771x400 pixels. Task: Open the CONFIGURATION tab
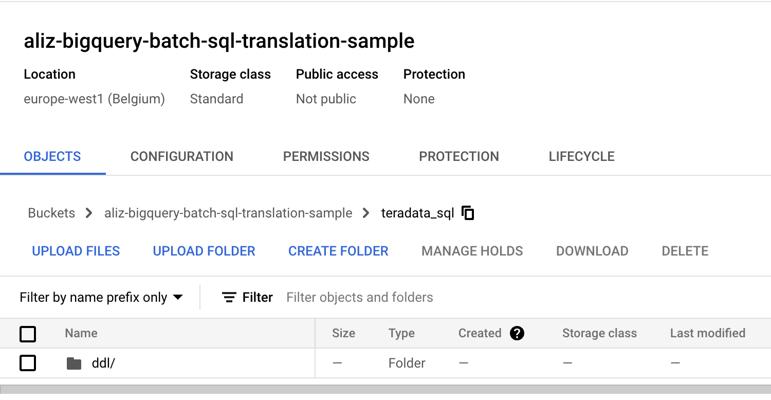181,156
